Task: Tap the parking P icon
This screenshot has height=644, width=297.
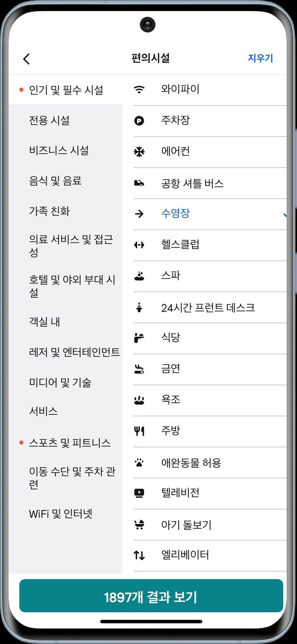Action: coord(139,121)
